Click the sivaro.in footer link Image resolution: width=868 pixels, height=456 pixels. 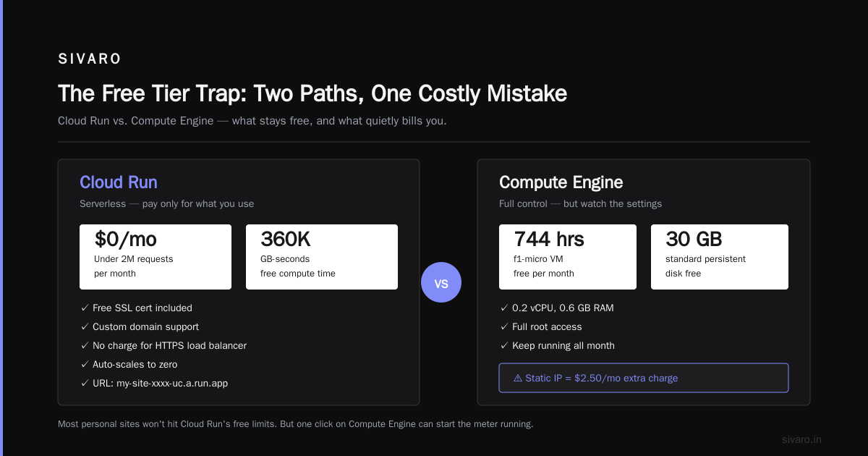(x=802, y=439)
